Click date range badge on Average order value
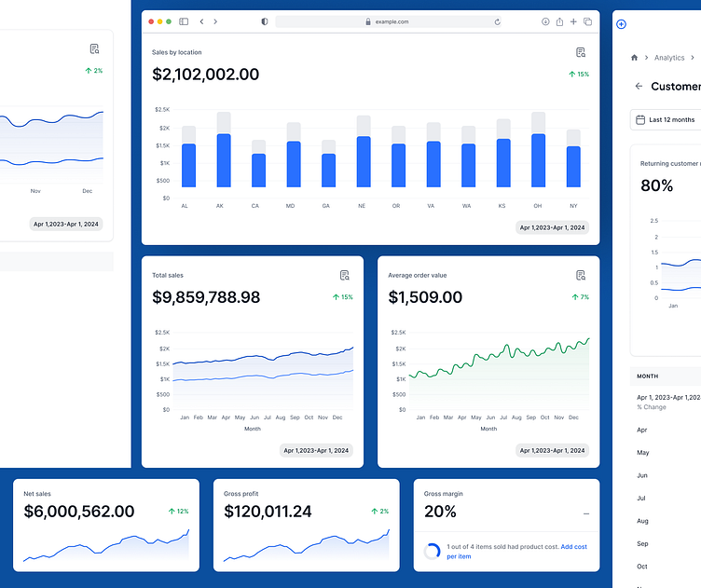The image size is (701, 588). [x=552, y=450]
